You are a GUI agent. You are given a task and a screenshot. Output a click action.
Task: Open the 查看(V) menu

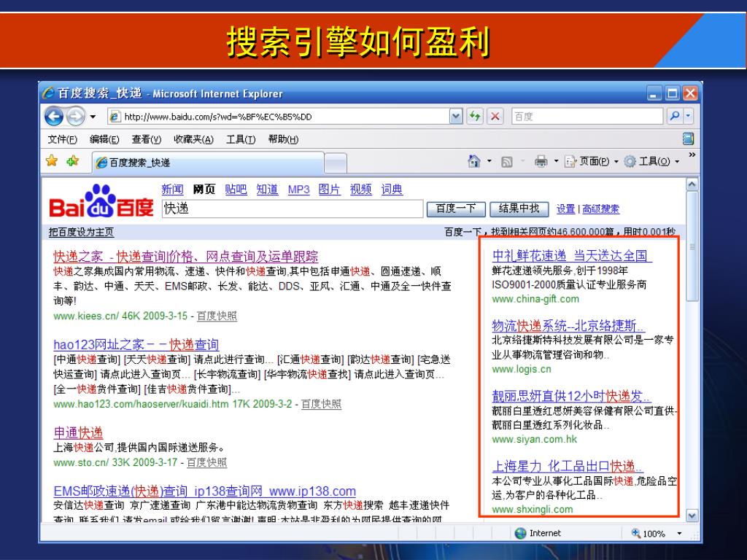147,139
